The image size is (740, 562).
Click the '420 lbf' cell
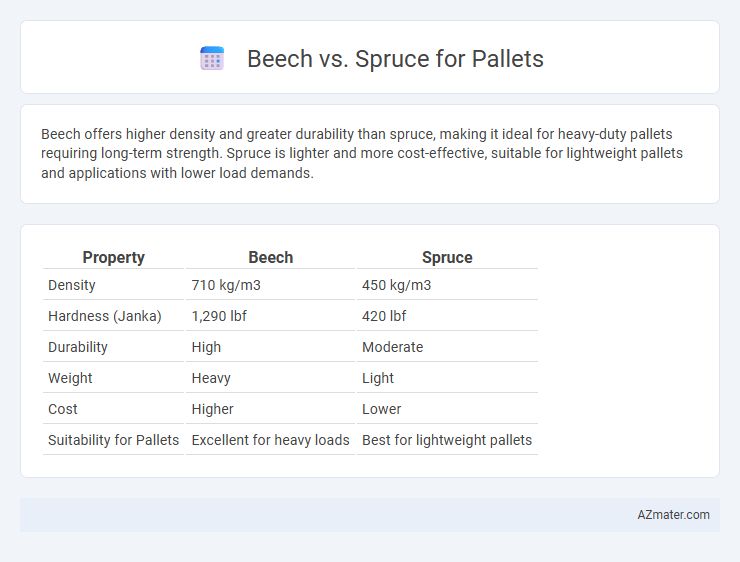(384, 316)
